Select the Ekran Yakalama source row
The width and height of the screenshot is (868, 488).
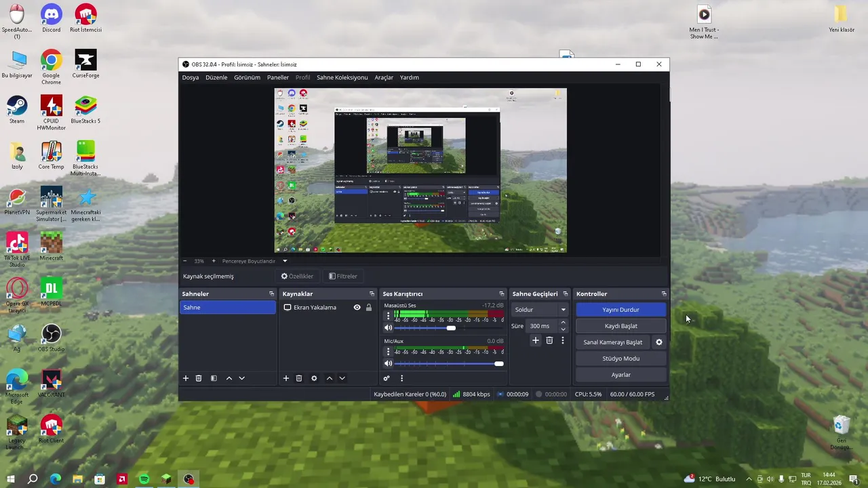click(328, 308)
